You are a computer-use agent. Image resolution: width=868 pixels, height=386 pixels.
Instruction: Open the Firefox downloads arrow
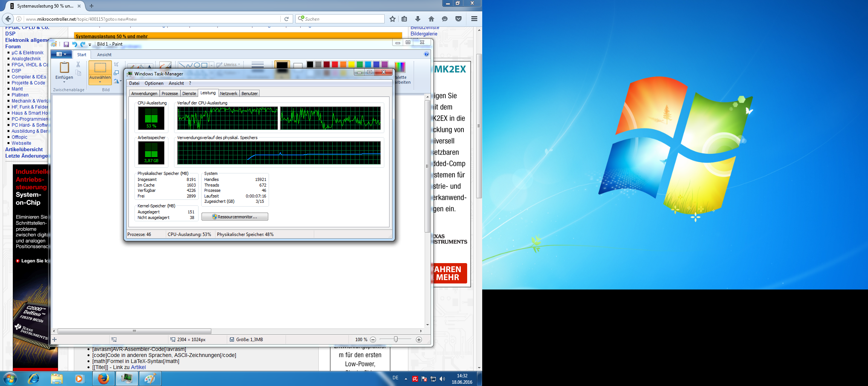click(418, 19)
